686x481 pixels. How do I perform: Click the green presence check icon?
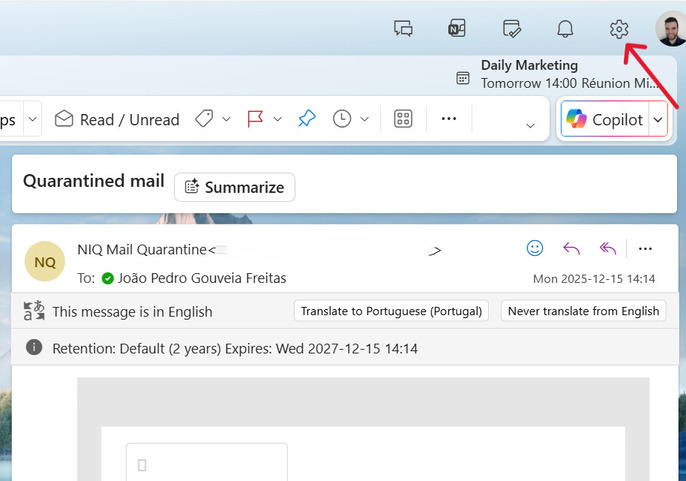point(108,278)
